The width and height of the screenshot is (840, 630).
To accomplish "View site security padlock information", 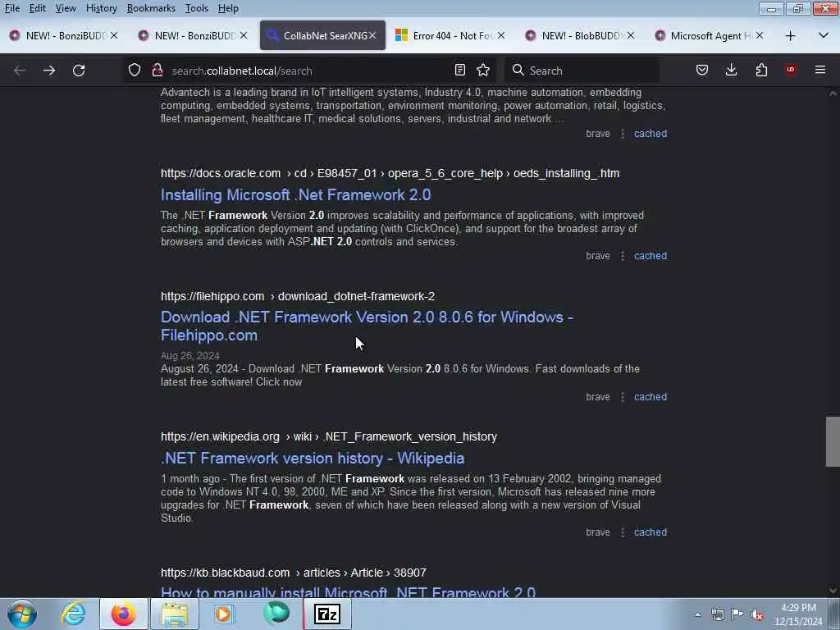I will 157,71.
